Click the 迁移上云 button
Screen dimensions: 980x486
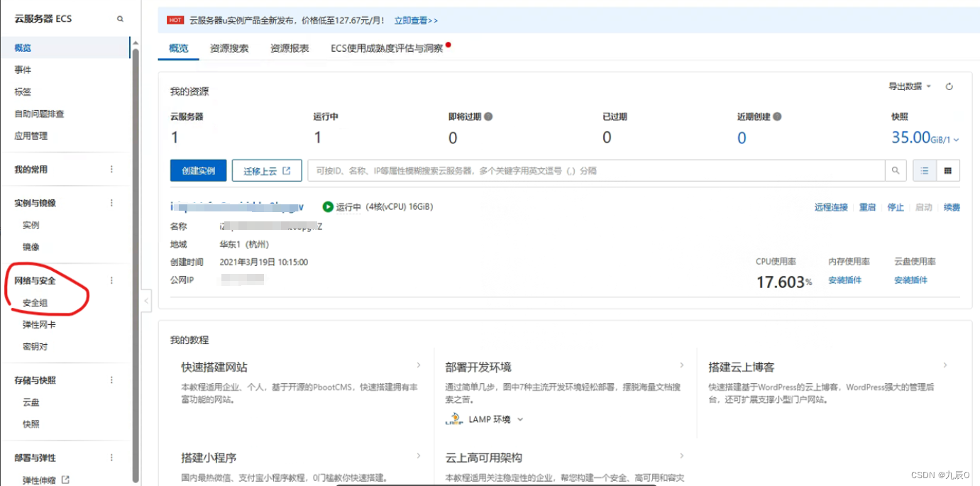[x=267, y=170]
